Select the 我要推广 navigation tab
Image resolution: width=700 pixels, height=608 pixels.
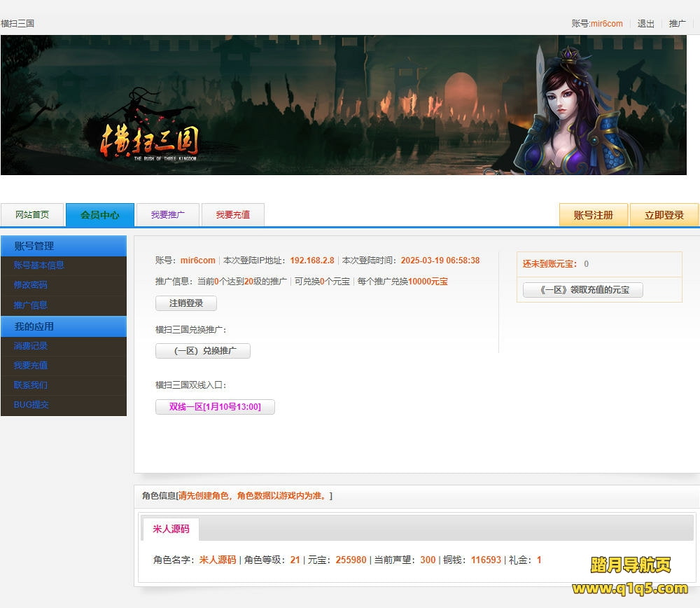point(168,215)
